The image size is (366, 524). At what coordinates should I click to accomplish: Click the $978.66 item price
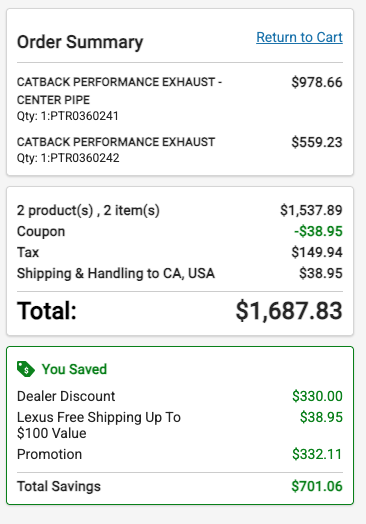click(x=317, y=82)
